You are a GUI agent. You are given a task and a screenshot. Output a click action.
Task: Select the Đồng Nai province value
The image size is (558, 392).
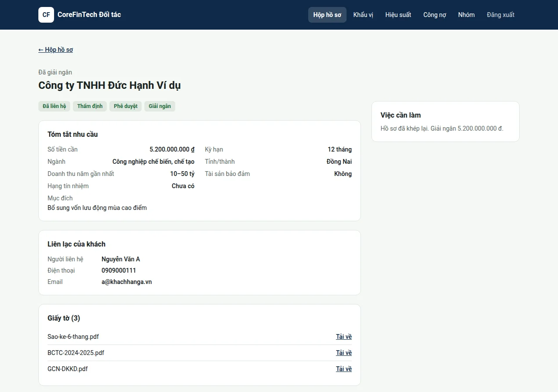(339, 162)
